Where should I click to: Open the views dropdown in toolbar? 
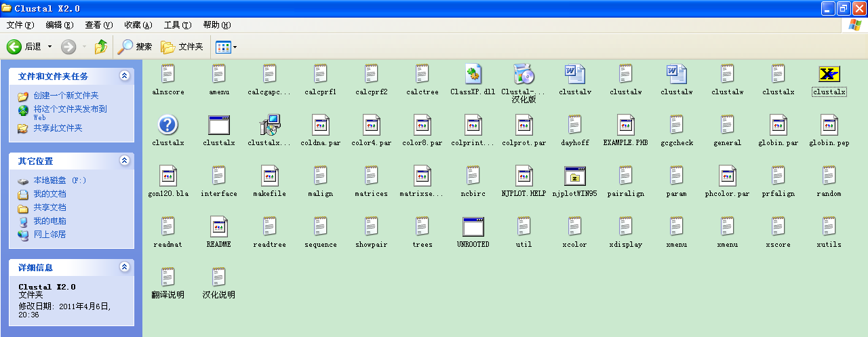tap(235, 47)
